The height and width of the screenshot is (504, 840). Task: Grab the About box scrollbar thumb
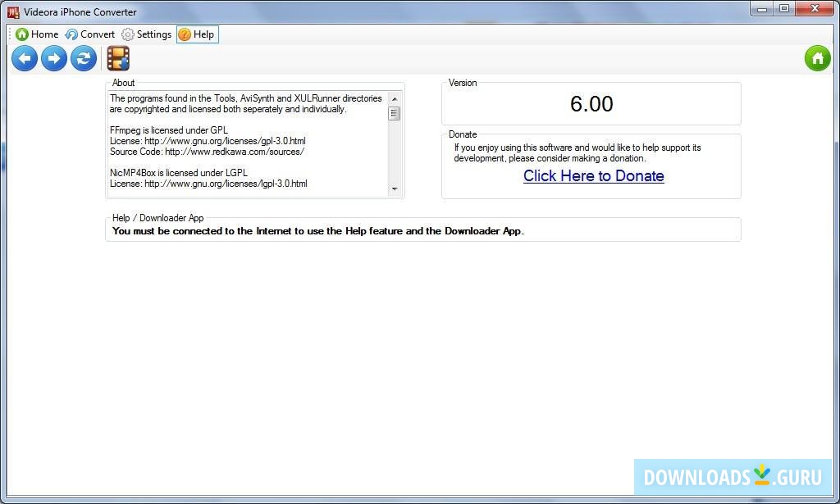pos(395,113)
